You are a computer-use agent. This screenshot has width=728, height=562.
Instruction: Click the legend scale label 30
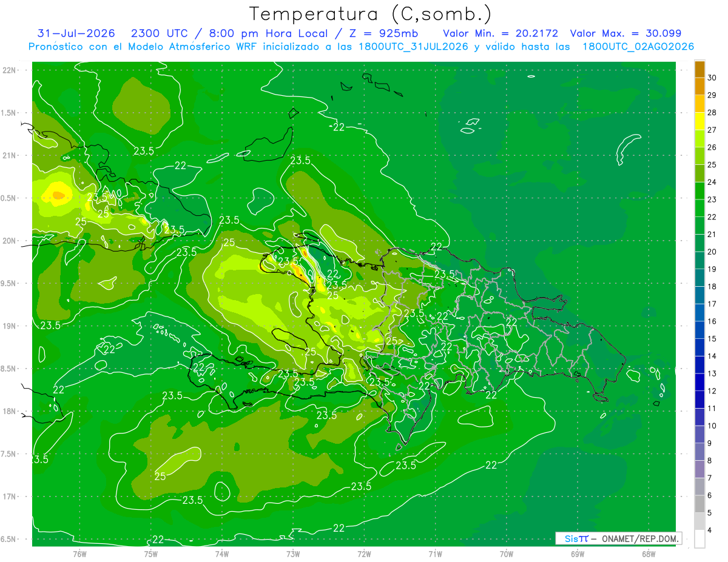pos(712,78)
